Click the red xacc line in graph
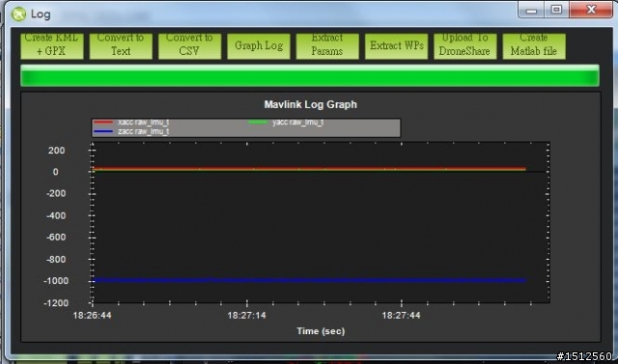Viewport: 618px width, 364px height. coord(309,169)
